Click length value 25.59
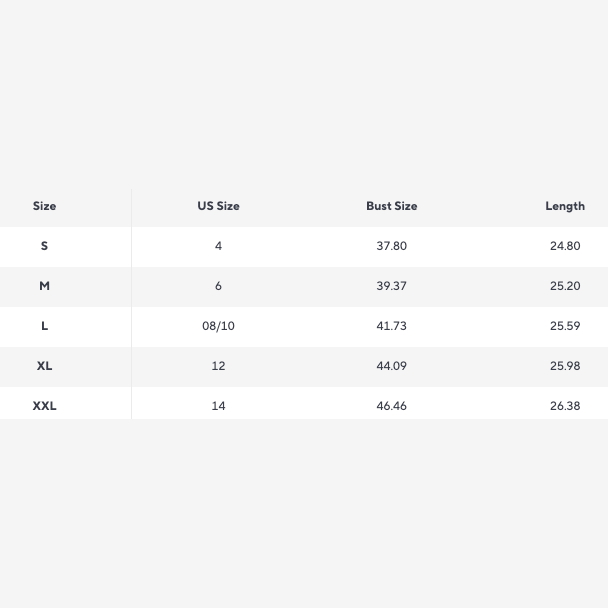The height and width of the screenshot is (608, 608). point(564,326)
